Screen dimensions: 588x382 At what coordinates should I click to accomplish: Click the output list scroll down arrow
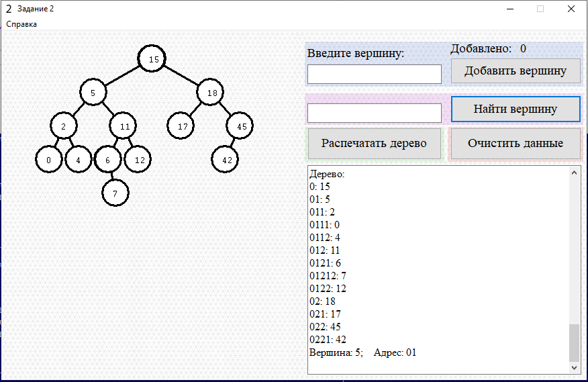coord(574,368)
